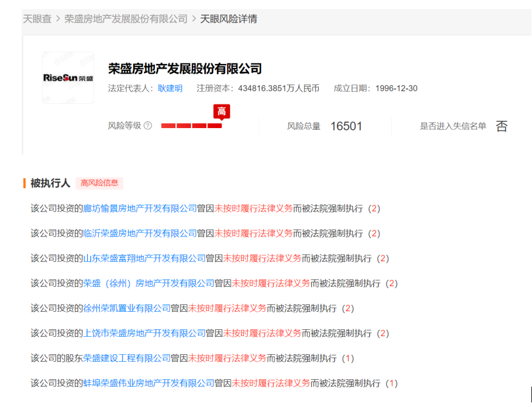Click the company title 荣盛房地产发展股份有限公司
The height and width of the screenshot is (407, 532).
click(x=185, y=69)
